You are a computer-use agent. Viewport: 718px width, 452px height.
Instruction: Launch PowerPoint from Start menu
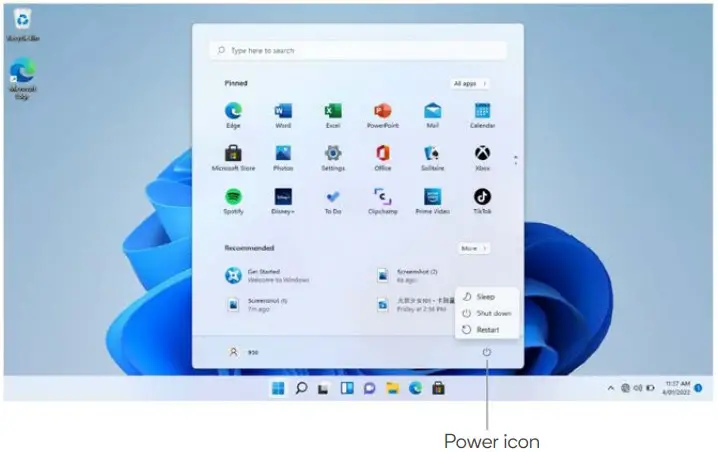tap(383, 115)
